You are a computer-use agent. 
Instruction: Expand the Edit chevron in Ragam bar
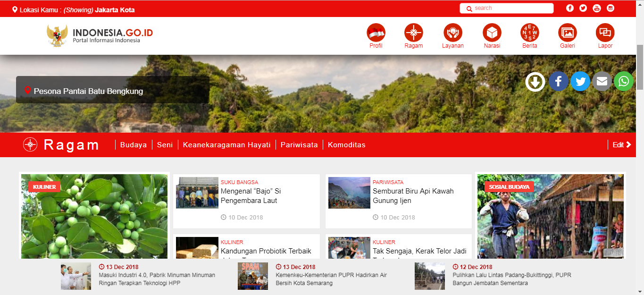(x=622, y=145)
